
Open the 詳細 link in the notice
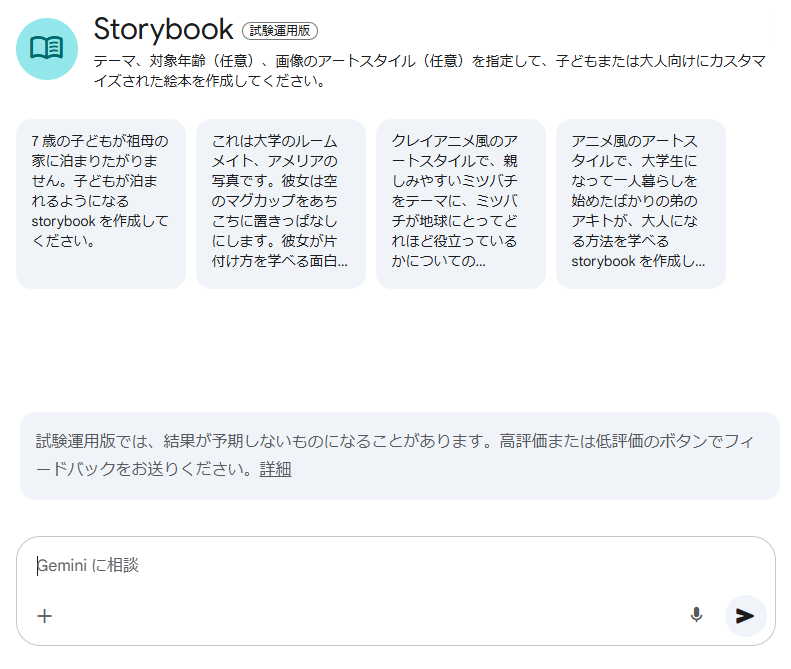tap(275, 469)
